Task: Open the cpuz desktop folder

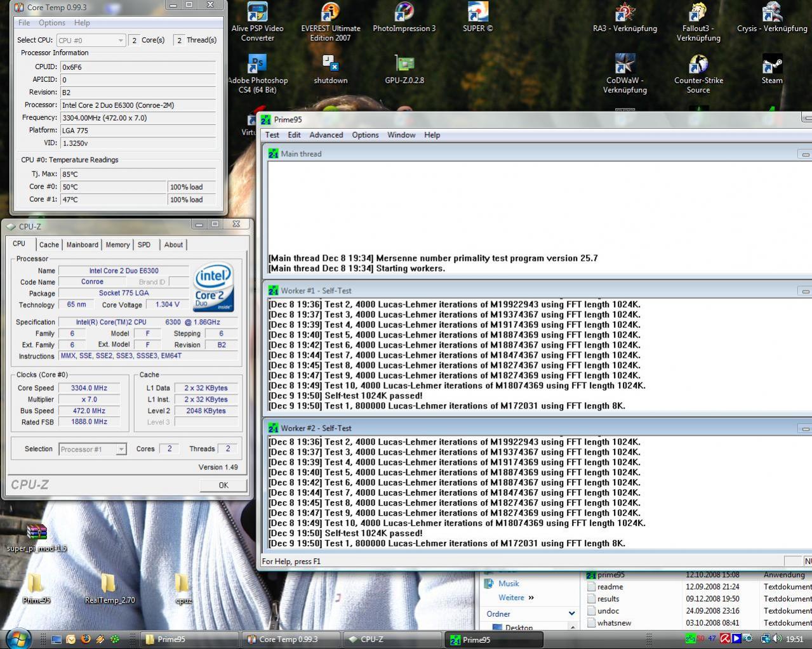Action: click(183, 589)
